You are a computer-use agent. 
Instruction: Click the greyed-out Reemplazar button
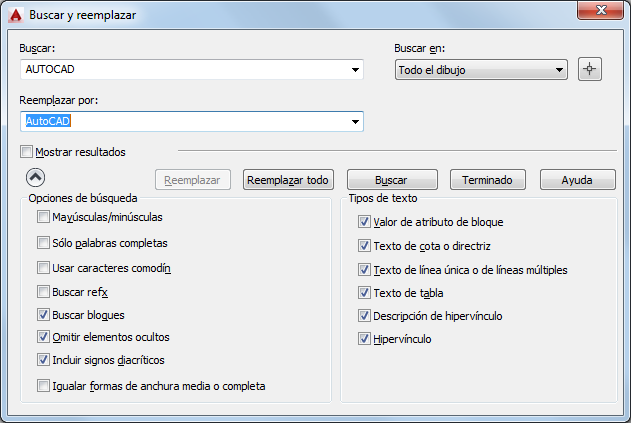click(x=193, y=180)
